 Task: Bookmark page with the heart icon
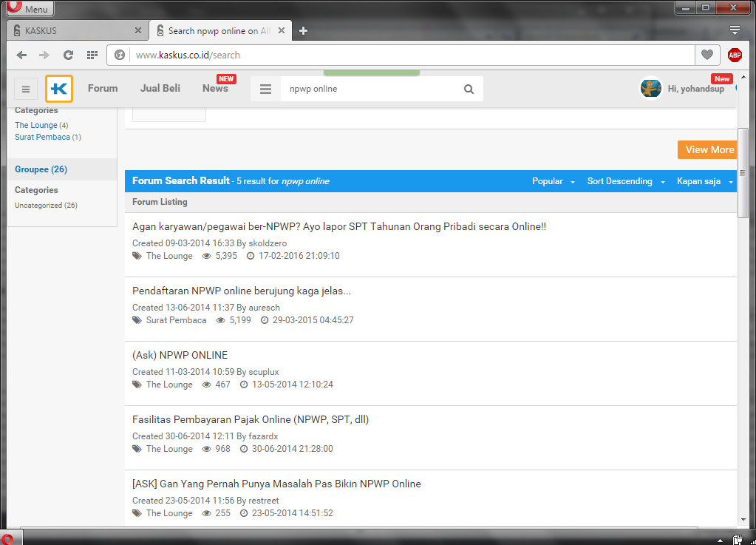pyautogui.click(x=706, y=55)
